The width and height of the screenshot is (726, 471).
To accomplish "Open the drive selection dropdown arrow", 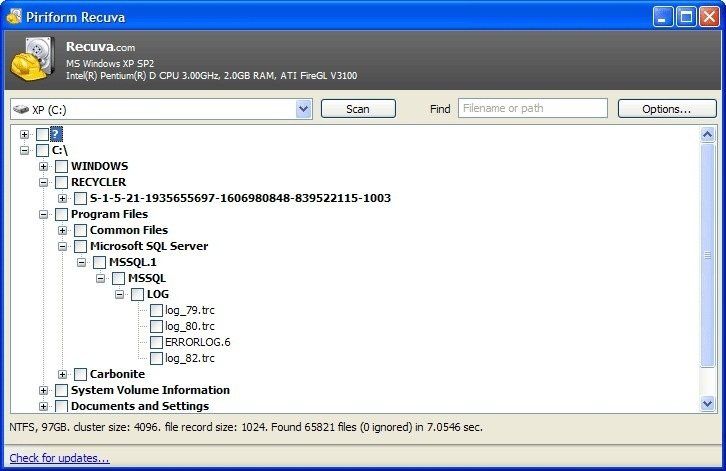I will coord(304,109).
